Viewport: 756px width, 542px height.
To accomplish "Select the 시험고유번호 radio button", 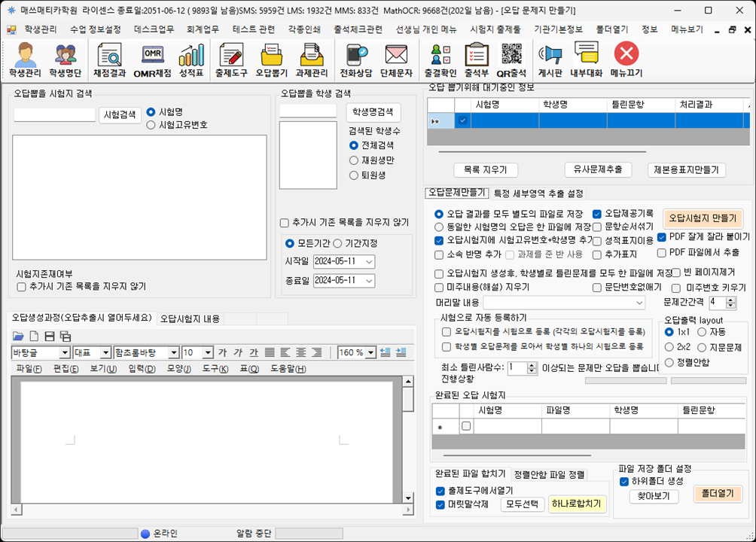I will click(151, 125).
